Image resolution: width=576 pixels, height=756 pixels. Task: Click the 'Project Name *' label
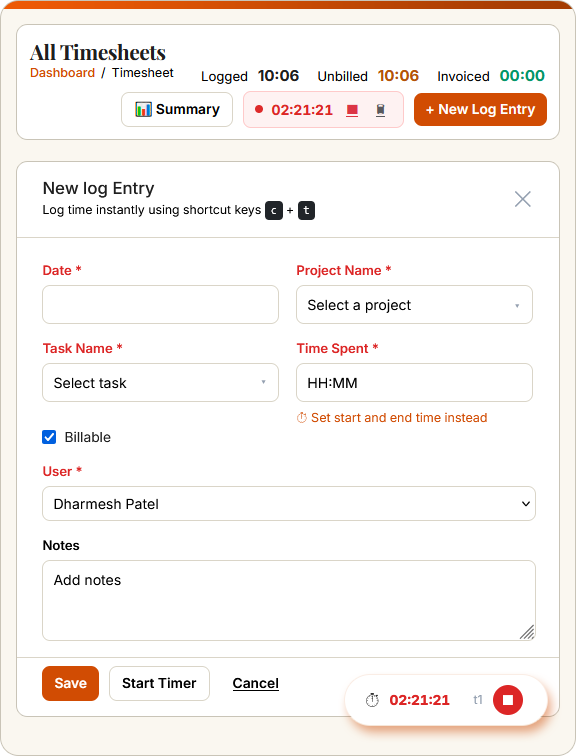pyautogui.click(x=344, y=270)
